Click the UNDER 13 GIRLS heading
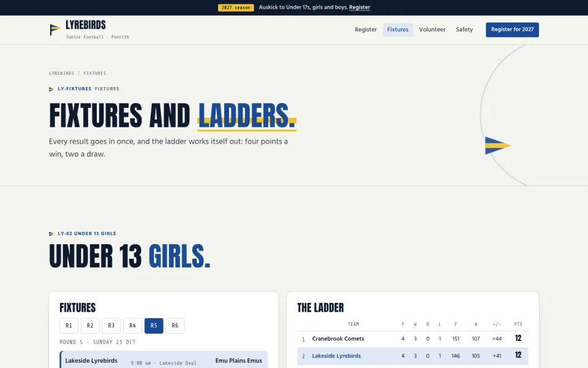This screenshot has width=588, height=368. tap(129, 256)
